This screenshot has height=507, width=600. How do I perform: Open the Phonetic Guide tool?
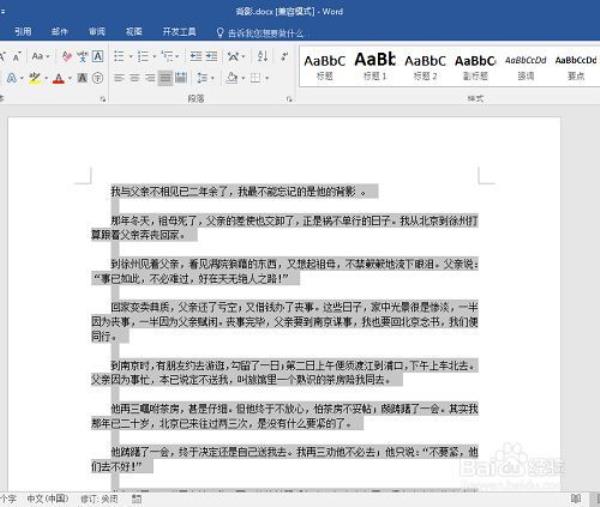82,57
